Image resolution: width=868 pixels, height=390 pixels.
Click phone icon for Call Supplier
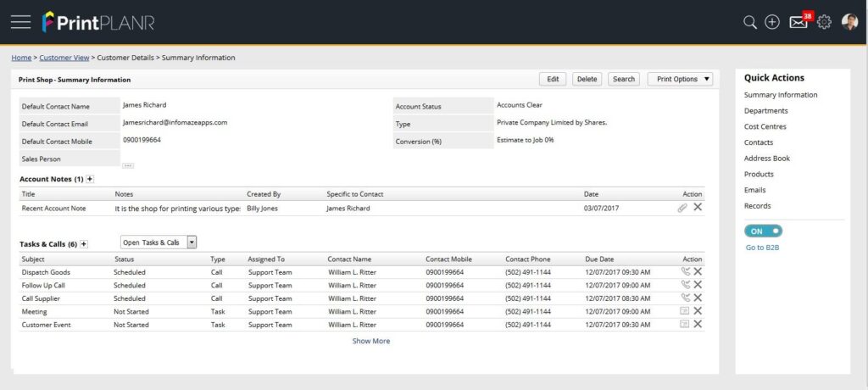click(685, 298)
